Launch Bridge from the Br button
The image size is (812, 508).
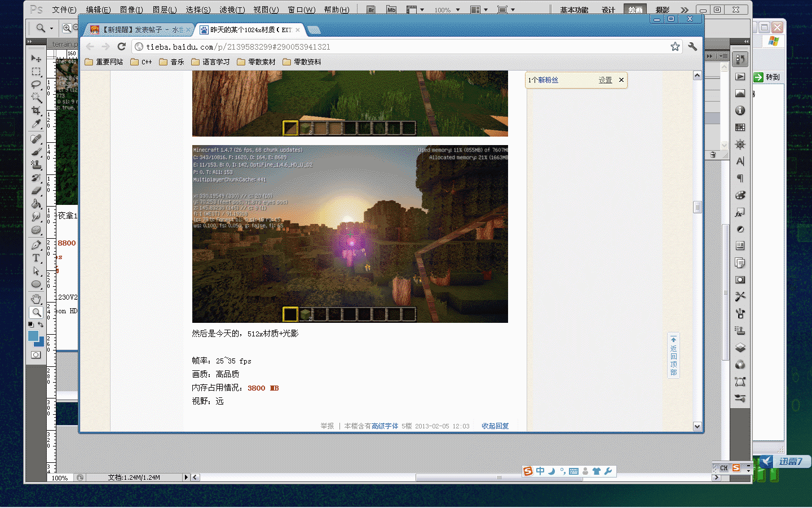[371, 10]
